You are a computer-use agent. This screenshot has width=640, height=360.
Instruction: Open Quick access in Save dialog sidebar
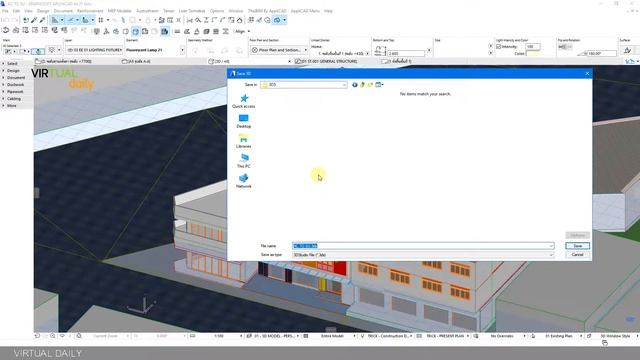click(244, 101)
